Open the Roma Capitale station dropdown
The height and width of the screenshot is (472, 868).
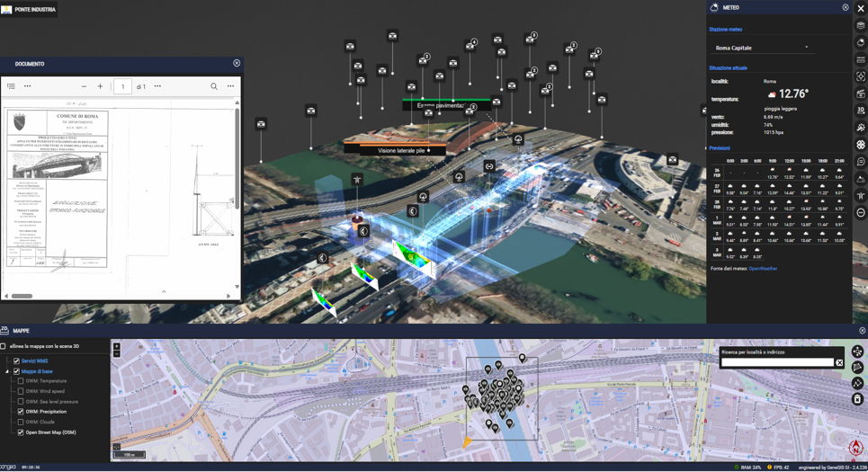(x=763, y=48)
